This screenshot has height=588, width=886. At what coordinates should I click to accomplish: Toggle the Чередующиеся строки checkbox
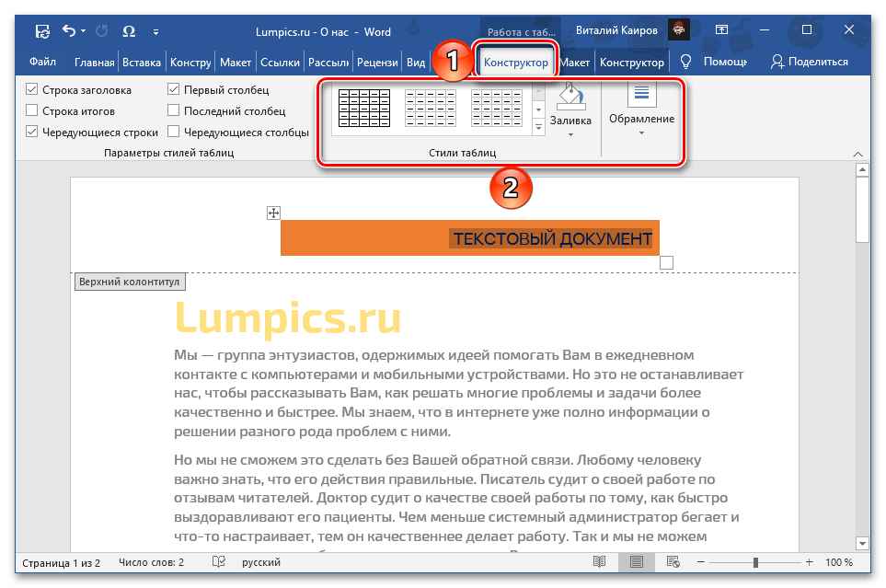[31, 132]
